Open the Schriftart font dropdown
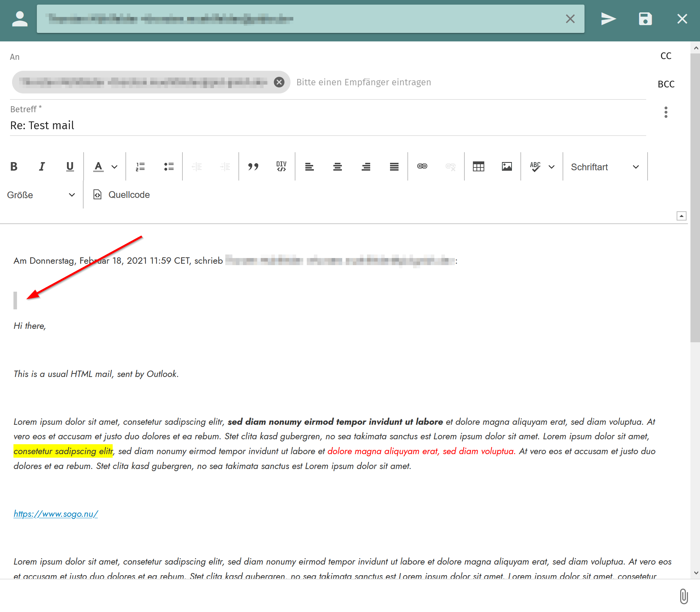700x612 pixels. (x=605, y=167)
